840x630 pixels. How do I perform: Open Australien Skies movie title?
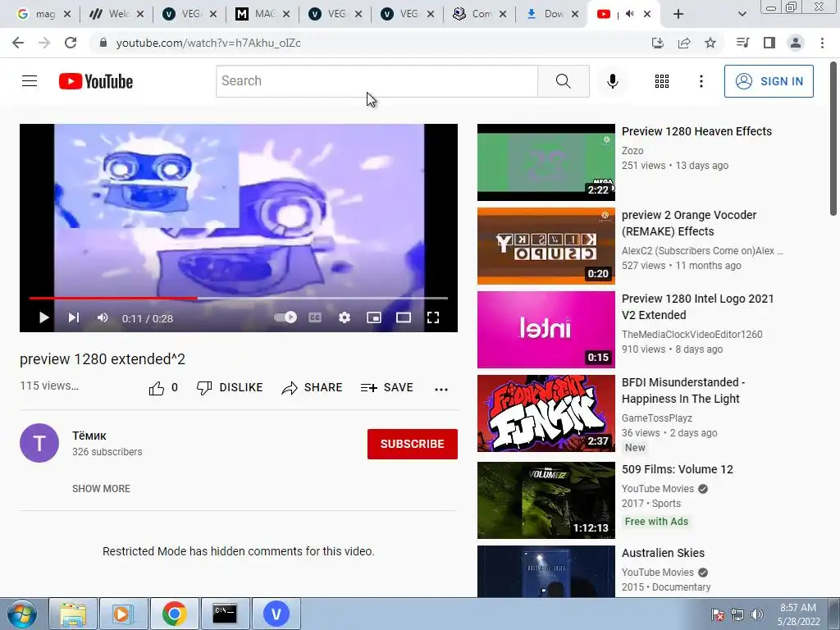tap(663, 553)
